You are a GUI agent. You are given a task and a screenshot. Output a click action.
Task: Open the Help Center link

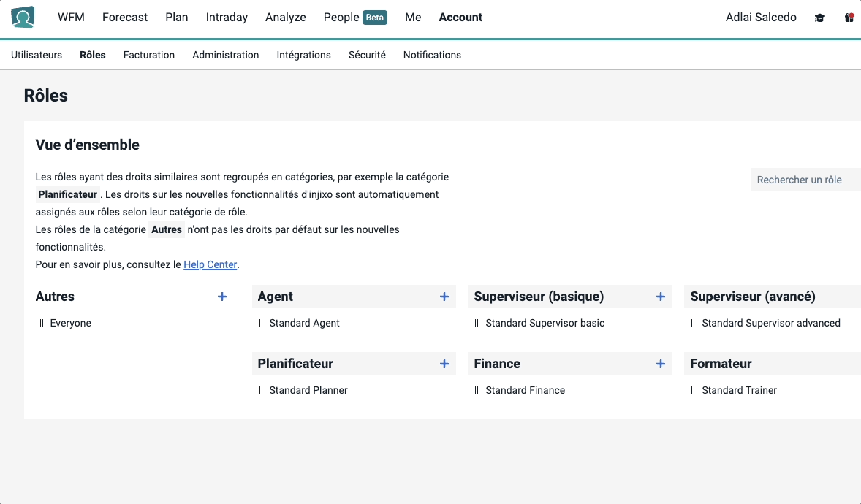click(x=210, y=264)
